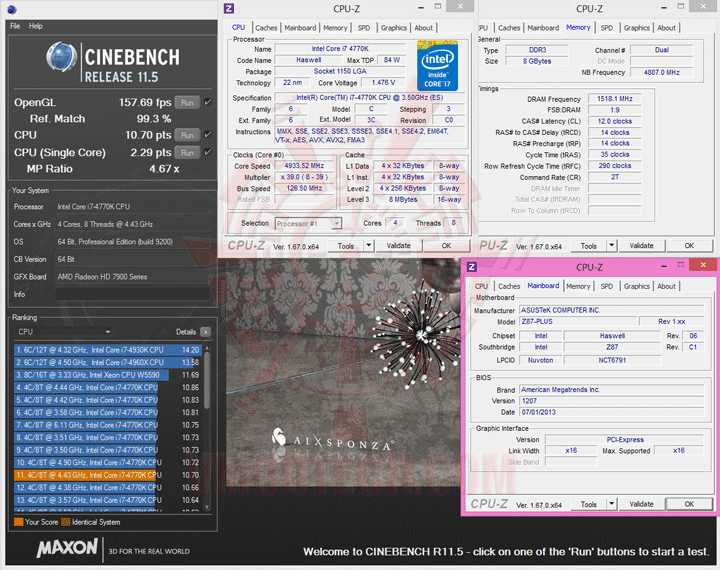The width and height of the screenshot is (720, 570).
Task: Open Memory tab in the CPU-Z CPU window
Action: click(x=335, y=28)
